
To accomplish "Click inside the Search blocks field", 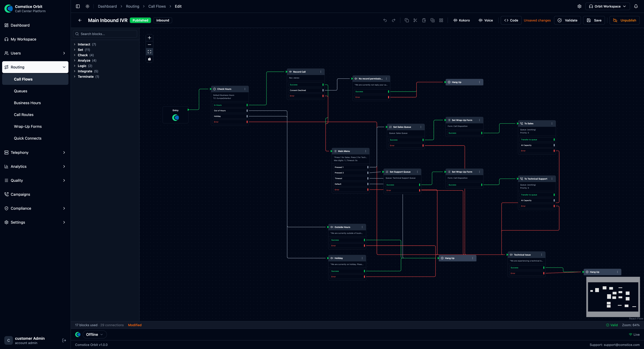I will [x=105, y=34].
